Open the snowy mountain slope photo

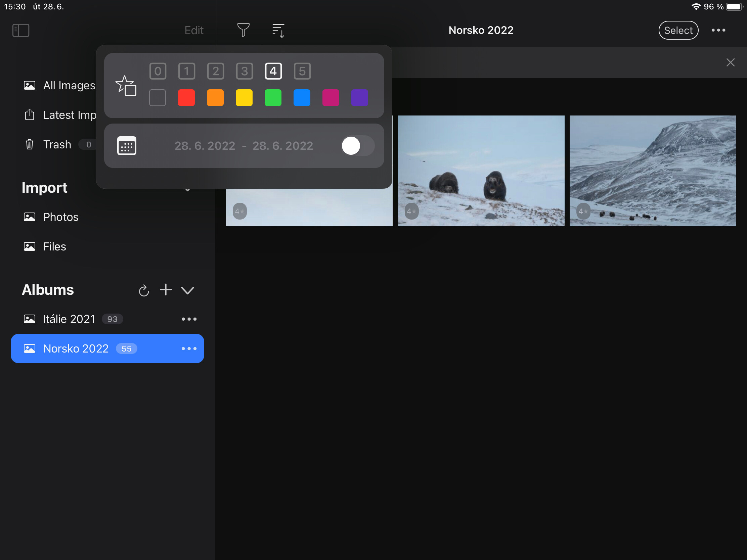pyautogui.click(x=653, y=171)
